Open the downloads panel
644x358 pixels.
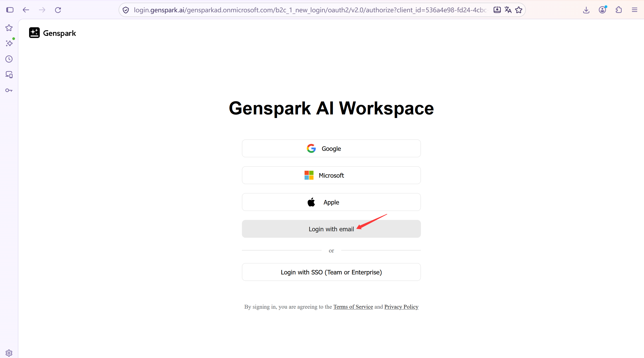coord(586,10)
